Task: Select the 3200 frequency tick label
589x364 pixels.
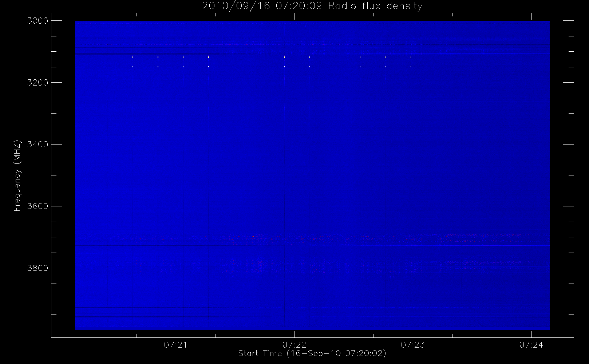Action: pyautogui.click(x=38, y=83)
